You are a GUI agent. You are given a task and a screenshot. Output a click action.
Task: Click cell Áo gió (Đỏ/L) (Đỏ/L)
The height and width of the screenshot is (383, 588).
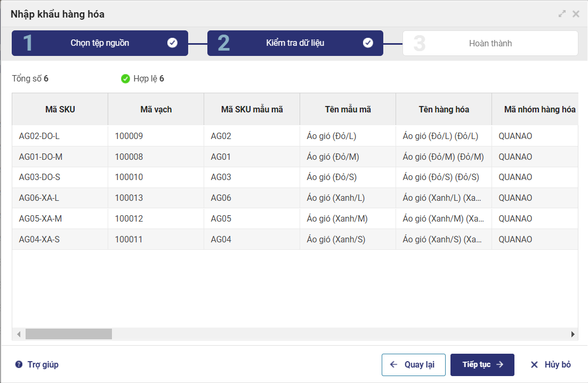(444, 136)
